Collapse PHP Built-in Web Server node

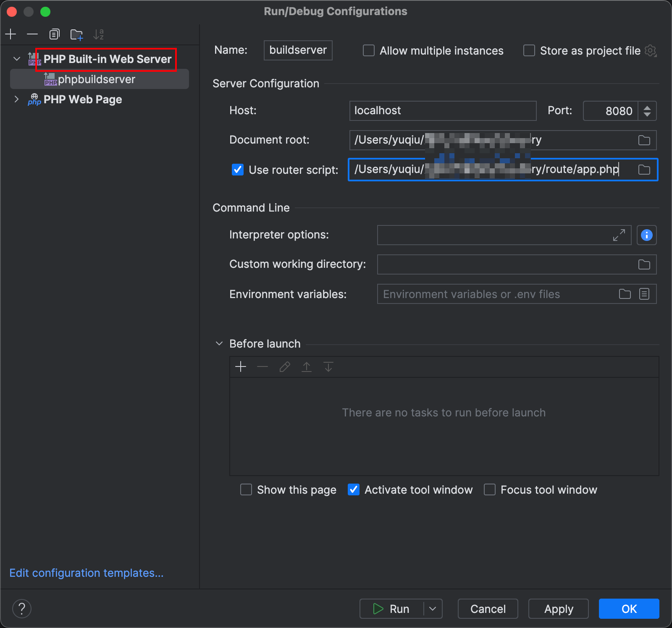coord(17,59)
